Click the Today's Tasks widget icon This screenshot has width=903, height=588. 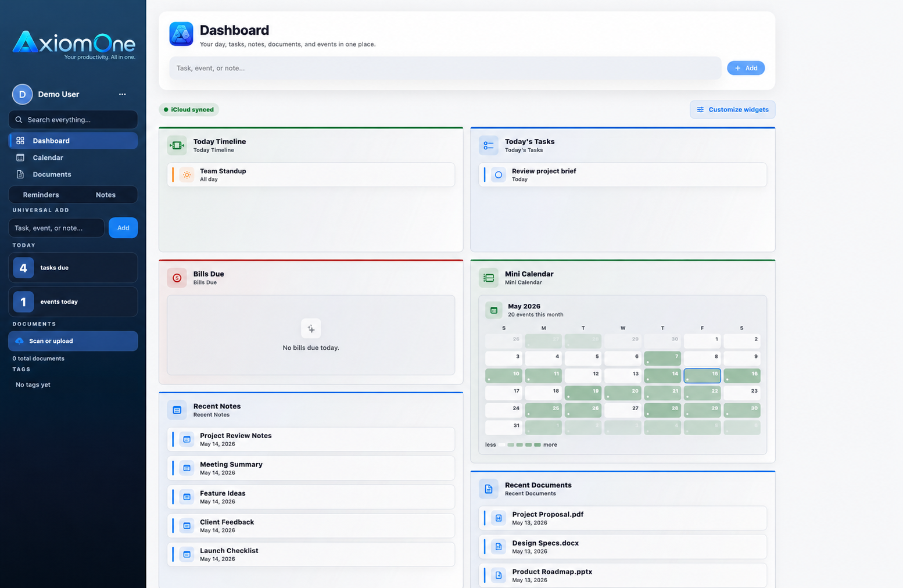[x=489, y=145]
